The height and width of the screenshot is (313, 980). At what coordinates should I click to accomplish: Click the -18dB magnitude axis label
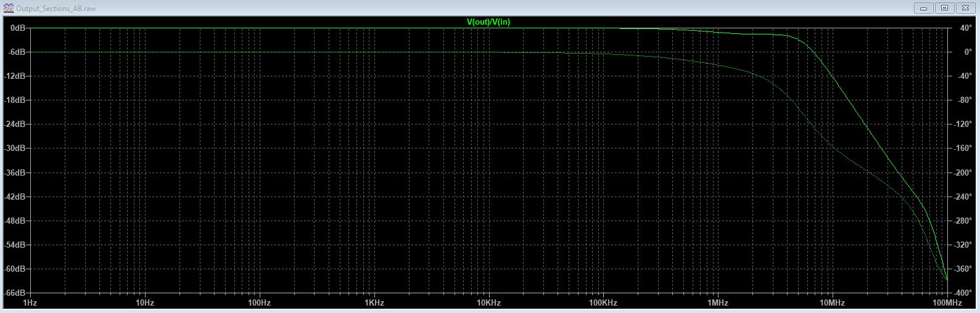coord(14,100)
